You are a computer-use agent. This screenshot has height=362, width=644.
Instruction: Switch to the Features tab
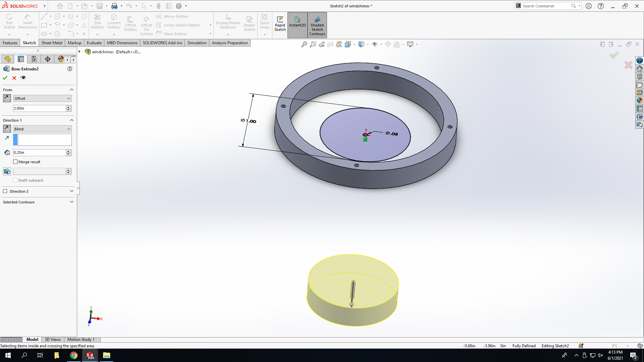(10, 43)
